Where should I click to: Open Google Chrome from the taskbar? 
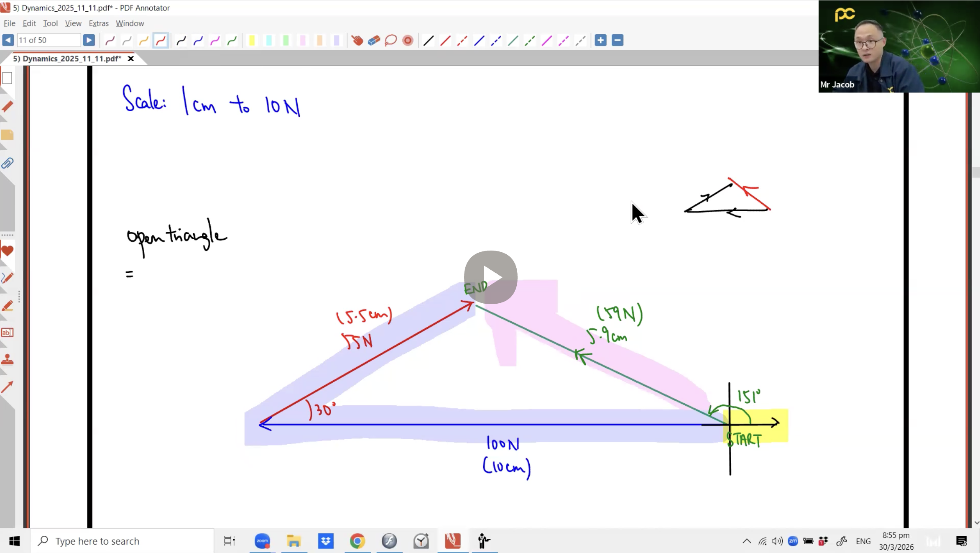pos(357,541)
